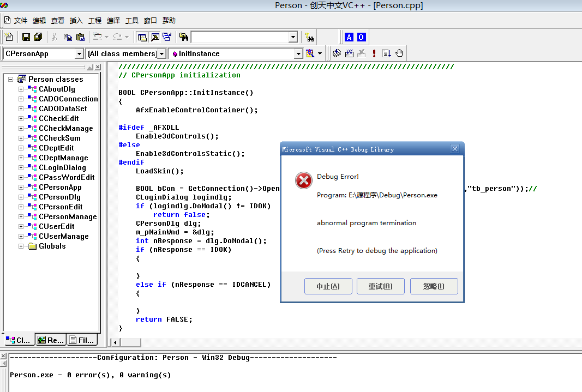582x392 pixels.
Task: Close the Debug Library error dialog
Action: click(x=455, y=149)
